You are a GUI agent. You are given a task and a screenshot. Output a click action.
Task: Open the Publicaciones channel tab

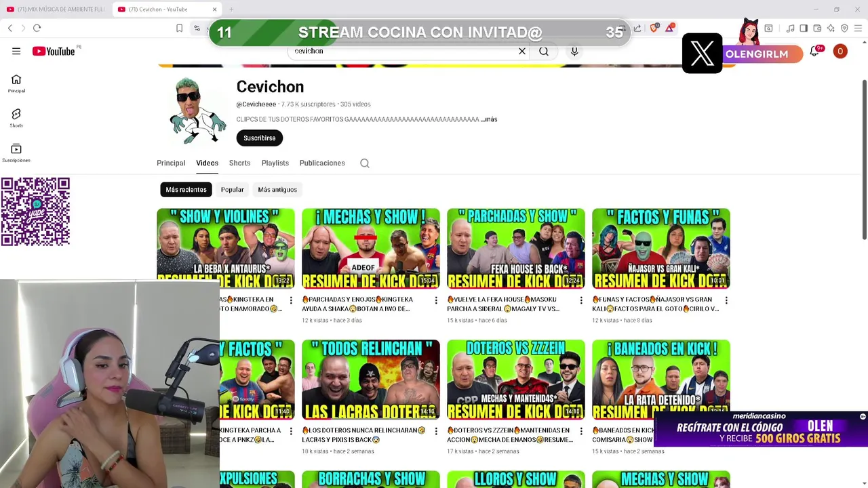pyautogui.click(x=322, y=163)
